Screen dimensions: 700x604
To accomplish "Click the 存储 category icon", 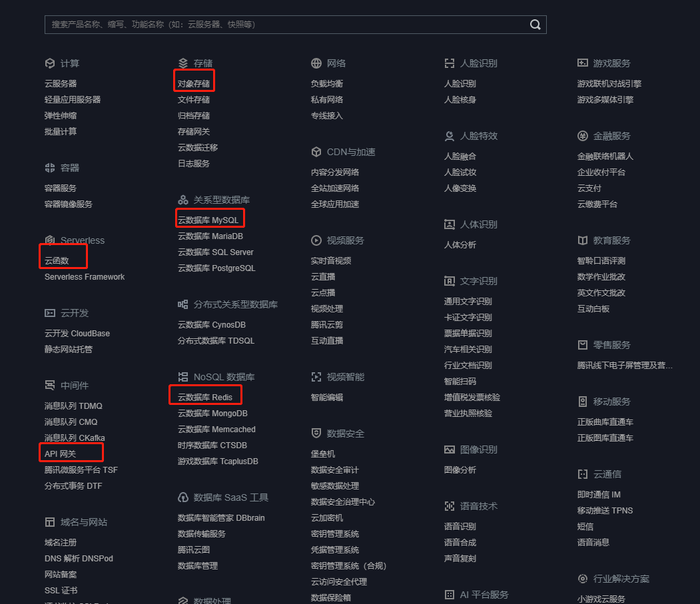I will click(x=184, y=63).
